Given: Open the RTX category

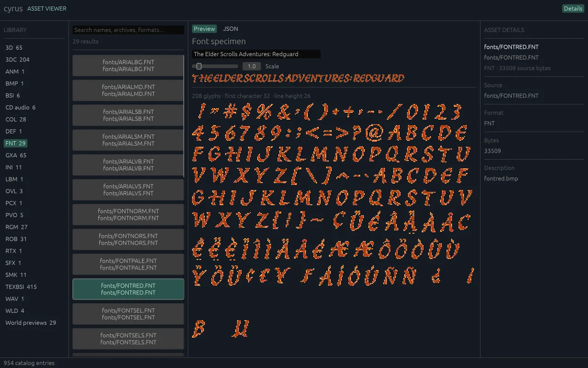Looking at the screenshot, I should 14,251.
